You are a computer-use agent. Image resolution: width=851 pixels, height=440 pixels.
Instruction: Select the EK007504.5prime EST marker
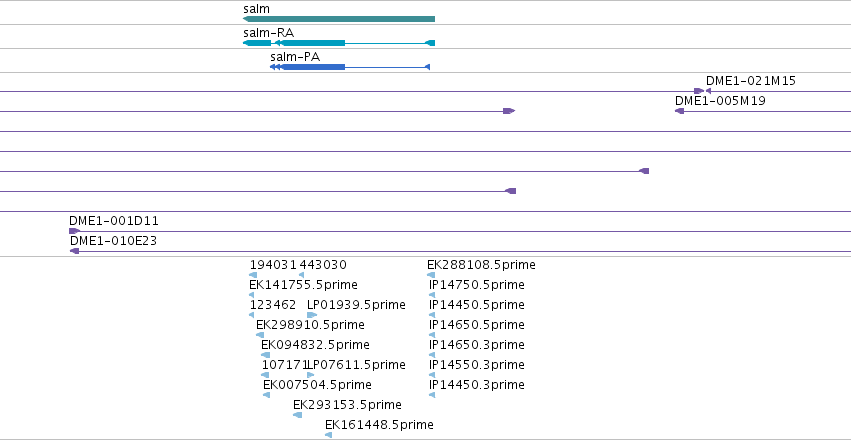[x=266, y=395]
